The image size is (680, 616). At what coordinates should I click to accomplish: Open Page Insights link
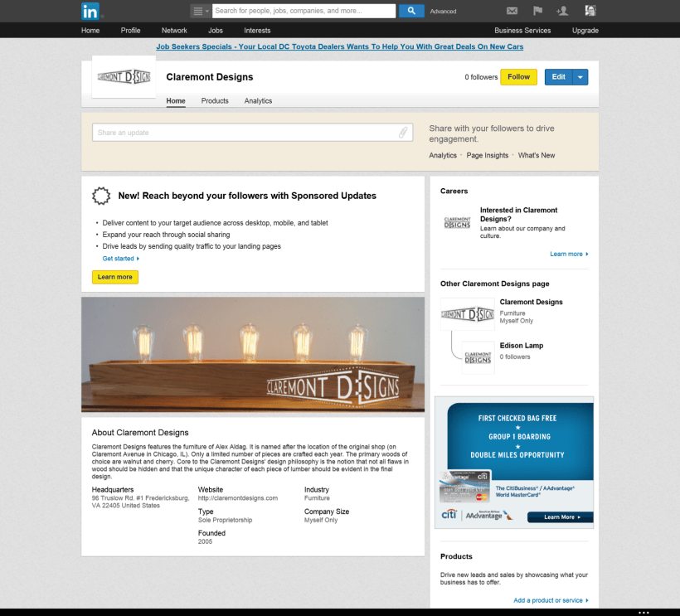click(x=487, y=155)
